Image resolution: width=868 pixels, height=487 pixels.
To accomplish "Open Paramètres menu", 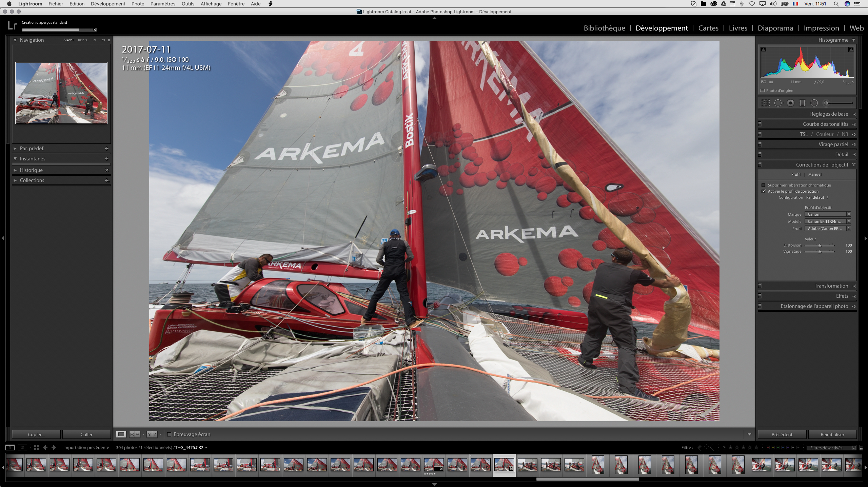I will [163, 4].
